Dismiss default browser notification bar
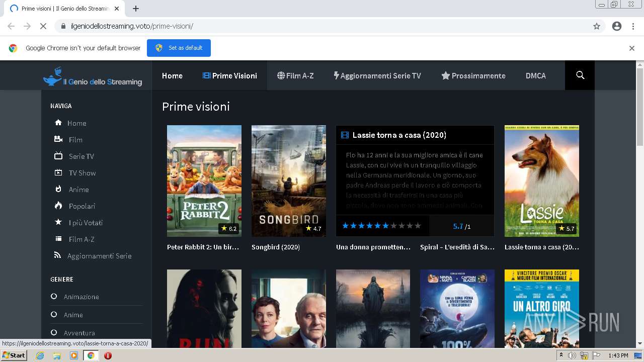644x362 pixels. (632, 48)
